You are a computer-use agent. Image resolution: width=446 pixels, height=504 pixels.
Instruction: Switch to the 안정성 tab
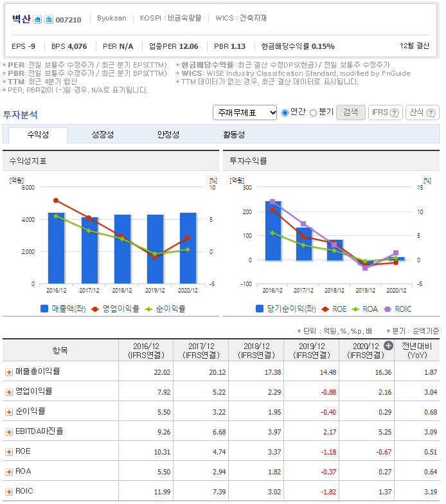(168, 135)
